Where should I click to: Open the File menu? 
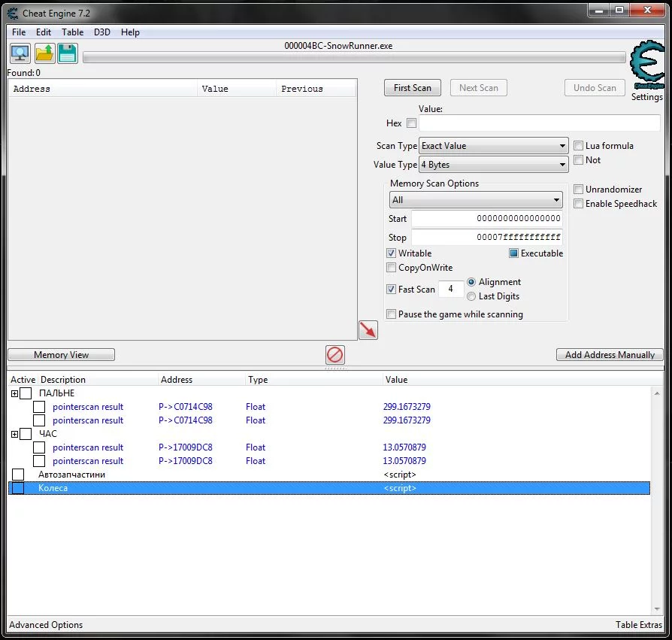click(19, 32)
